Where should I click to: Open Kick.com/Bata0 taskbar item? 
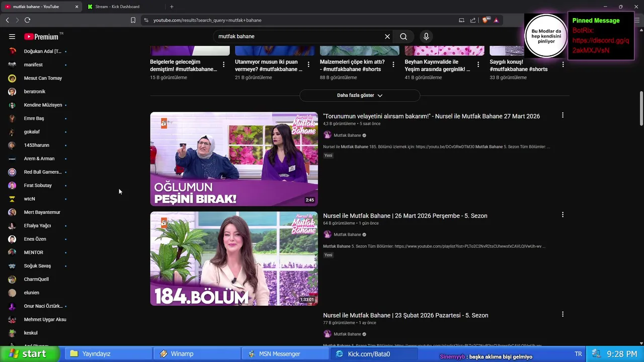tap(375, 354)
